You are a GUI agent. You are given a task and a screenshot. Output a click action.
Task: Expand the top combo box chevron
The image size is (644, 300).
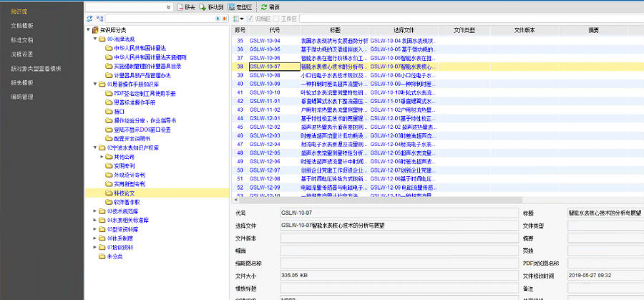coord(167,6)
